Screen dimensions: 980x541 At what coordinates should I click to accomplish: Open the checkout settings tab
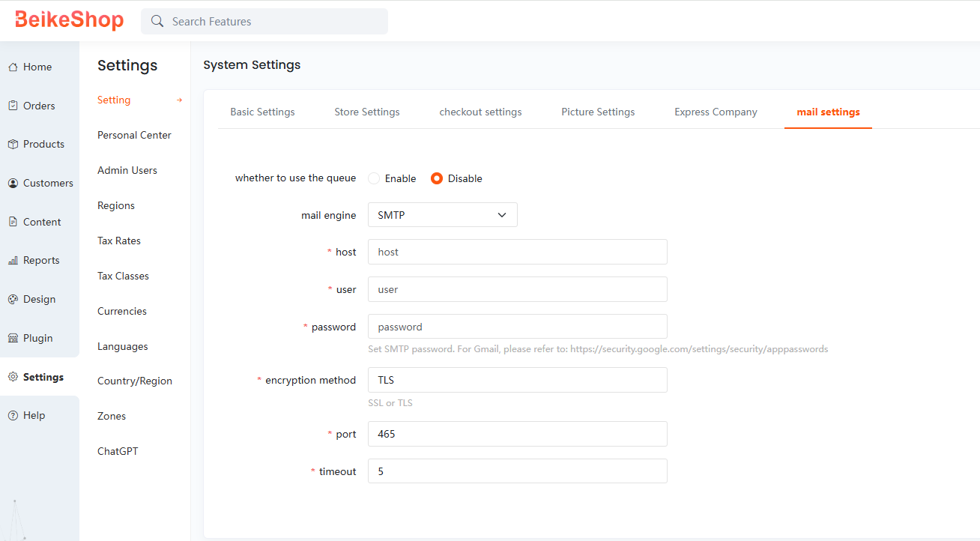[480, 112]
